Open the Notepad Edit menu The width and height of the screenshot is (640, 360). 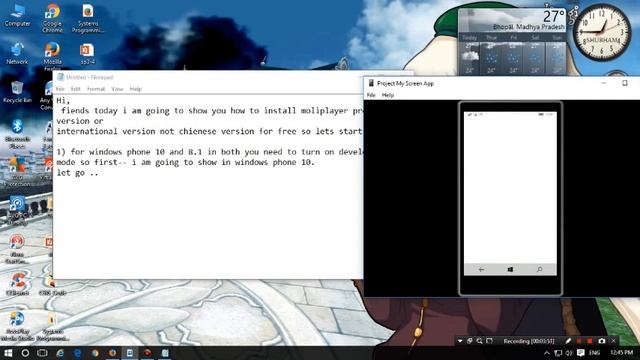pos(76,89)
